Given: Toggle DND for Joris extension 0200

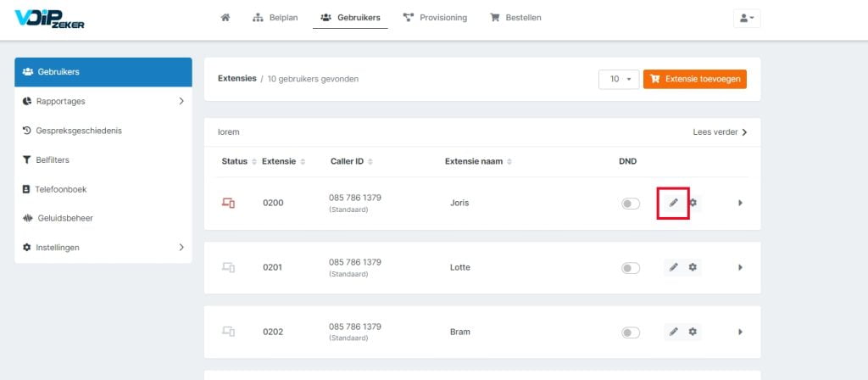Looking at the screenshot, I should [631, 204].
